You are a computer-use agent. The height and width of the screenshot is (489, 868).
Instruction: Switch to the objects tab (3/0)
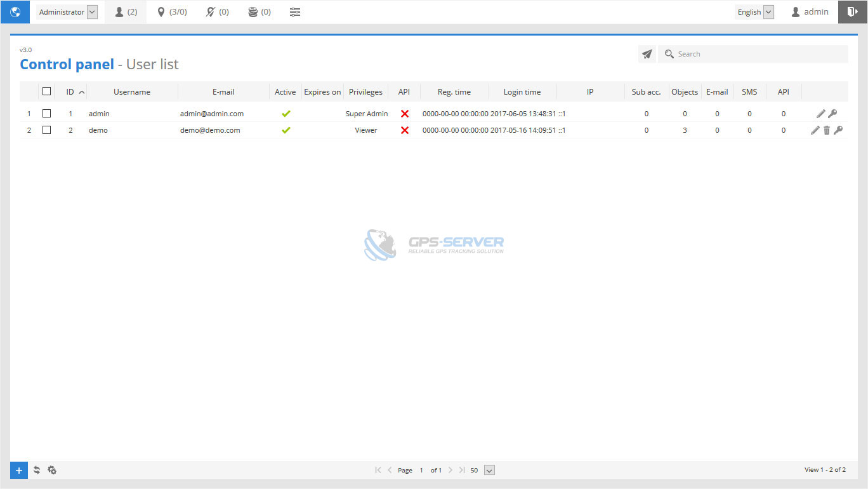tap(172, 12)
